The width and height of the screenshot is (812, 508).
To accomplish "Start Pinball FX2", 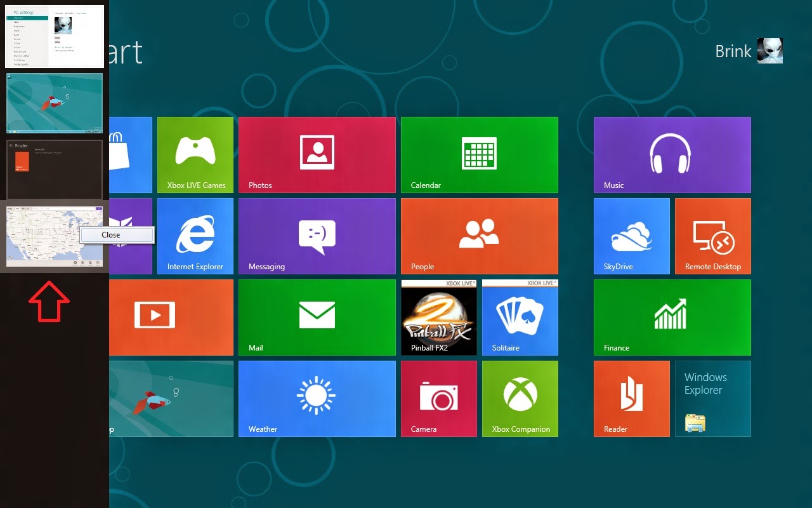I will click(439, 317).
